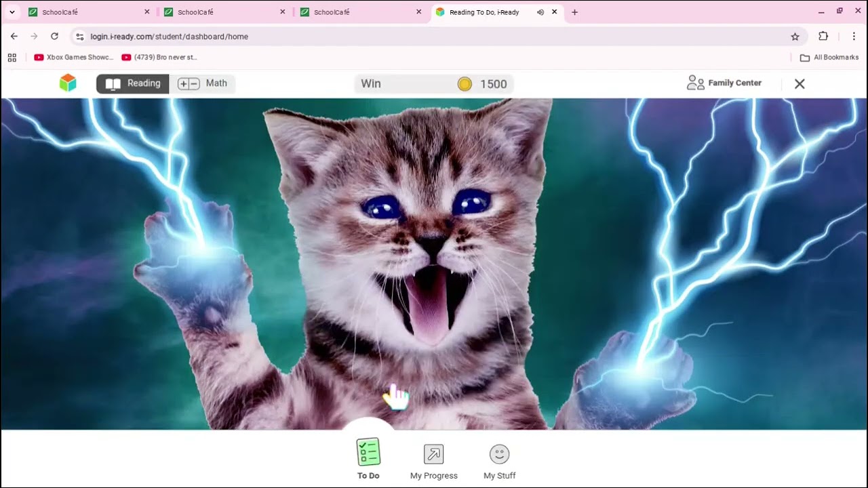Switch to the third SchoolCafé tab
Screen dimensions: 868x488
(359, 12)
